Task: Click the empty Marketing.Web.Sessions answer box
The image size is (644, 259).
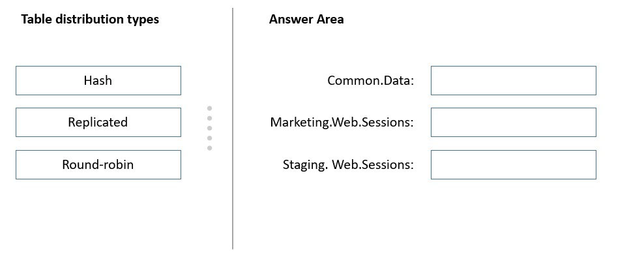Action: click(x=514, y=122)
